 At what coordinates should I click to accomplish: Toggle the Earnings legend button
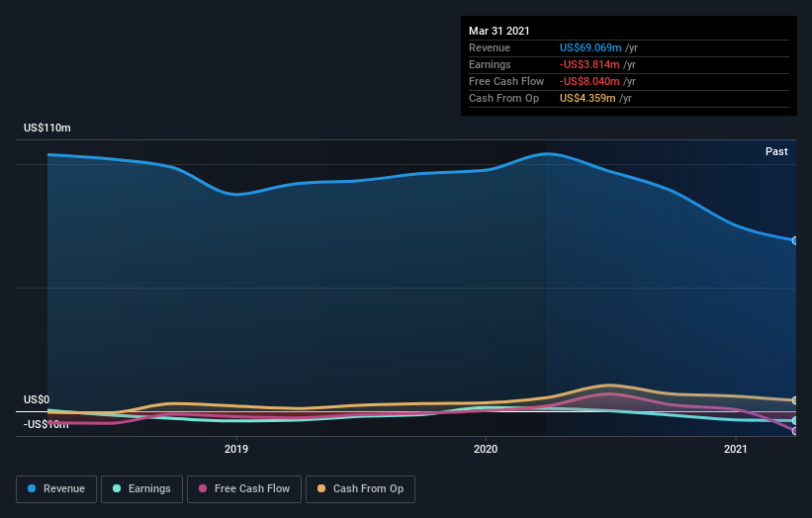coord(141,489)
